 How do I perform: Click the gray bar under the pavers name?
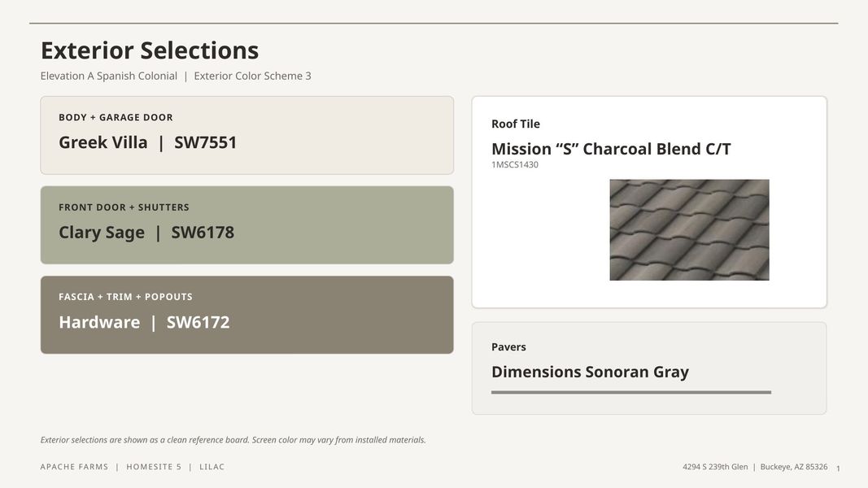631,392
